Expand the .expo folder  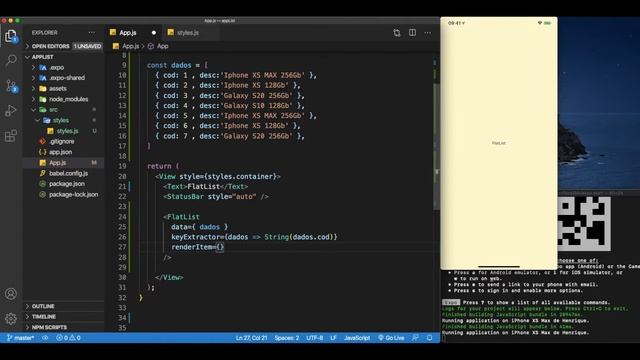pyautogui.click(x=57, y=67)
